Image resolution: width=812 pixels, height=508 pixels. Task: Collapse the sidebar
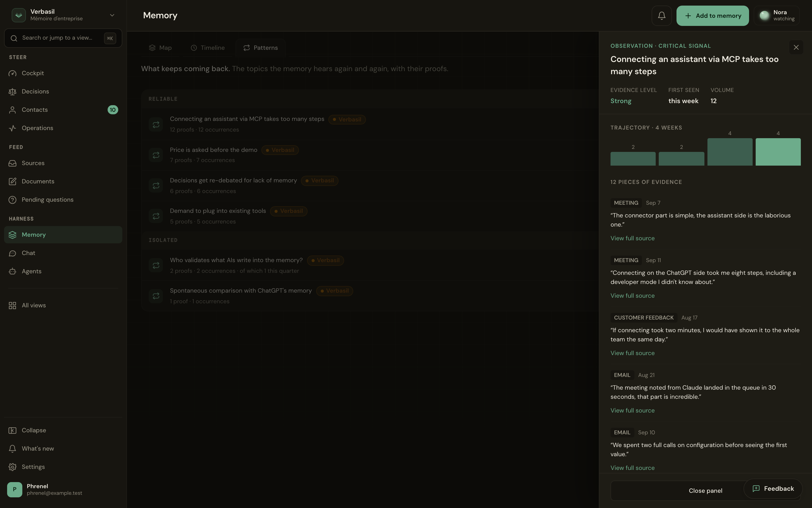point(63,430)
